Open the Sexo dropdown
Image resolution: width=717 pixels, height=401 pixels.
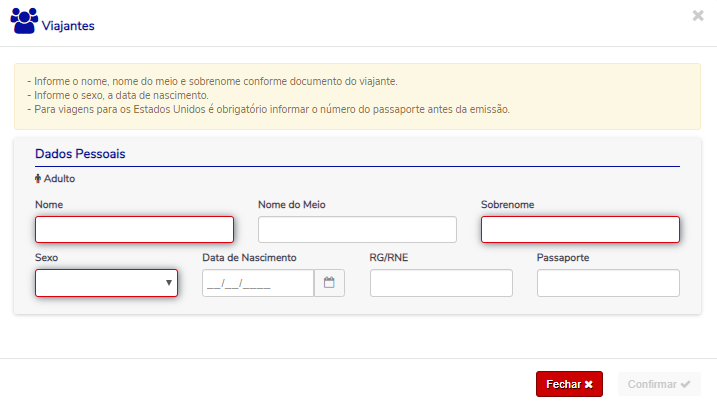[x=107, y=283]
